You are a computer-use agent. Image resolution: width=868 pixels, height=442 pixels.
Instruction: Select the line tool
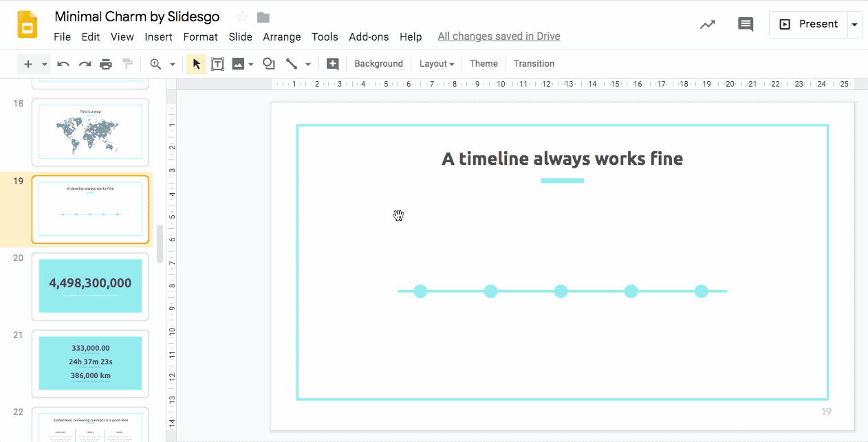292,64
